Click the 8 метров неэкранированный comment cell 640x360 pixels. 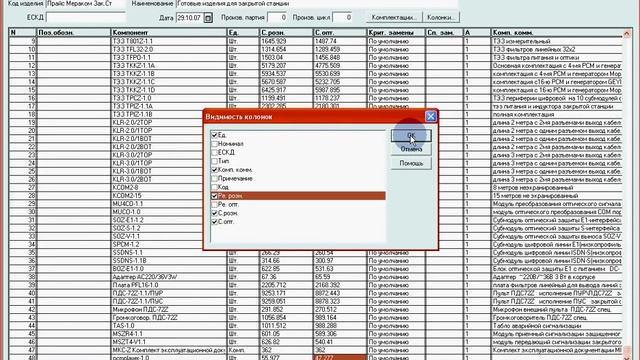coord(556,188)
